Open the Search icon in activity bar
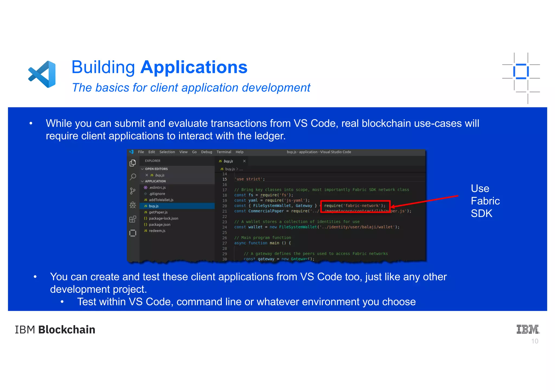Image resolution: width=555 pixels, height=392 pixels. pyautogui.click(x=133, y=177)
